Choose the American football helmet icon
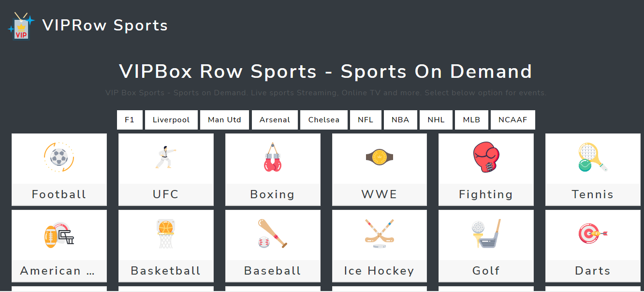The height and width of the screenshot is (292, 644). [59, 234]
